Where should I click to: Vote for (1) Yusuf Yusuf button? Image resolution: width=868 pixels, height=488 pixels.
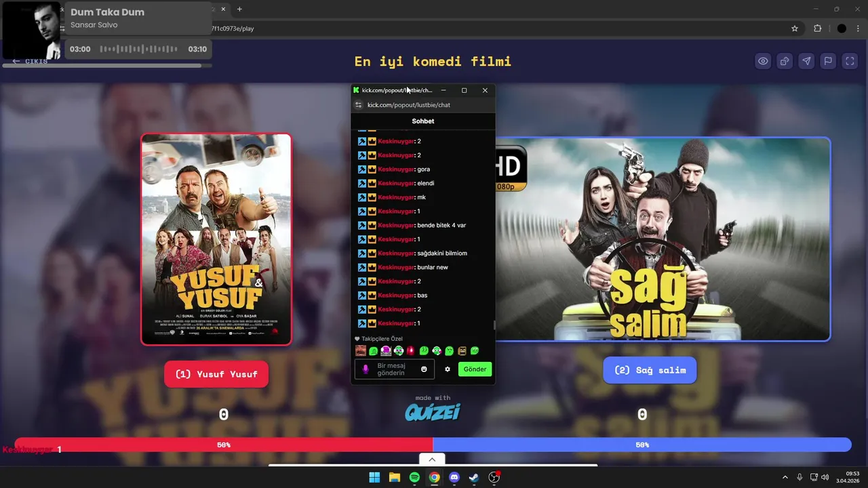(x=216, y=374)
